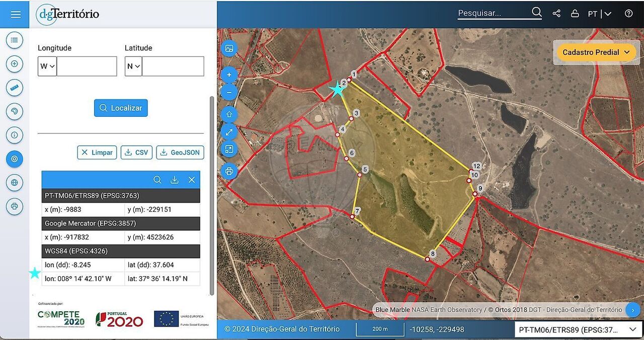Image resolution: width=644 pixels, height=340 pixels.
Task: Open the add layer plus tool
Action: point(15,64)
